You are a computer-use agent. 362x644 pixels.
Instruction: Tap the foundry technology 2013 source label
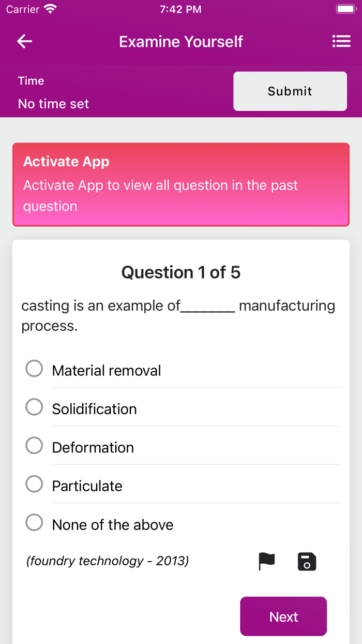[x=108, y=561]
